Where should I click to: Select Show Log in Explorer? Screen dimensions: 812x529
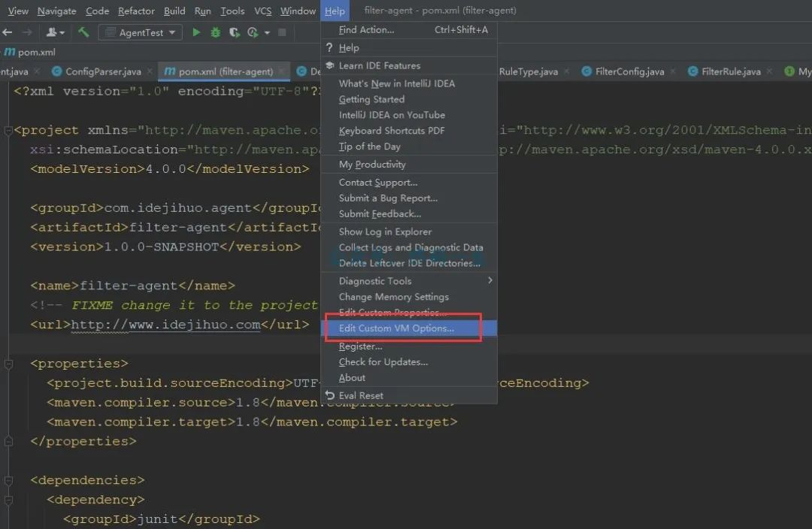409,232
